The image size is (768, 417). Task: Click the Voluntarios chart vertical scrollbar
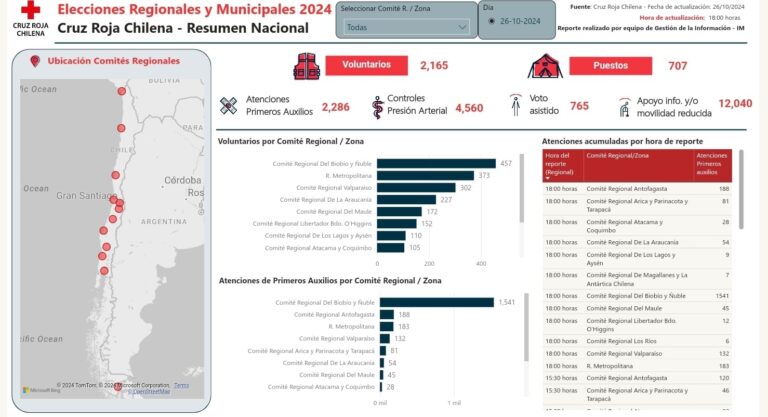[x=522, y=189]
